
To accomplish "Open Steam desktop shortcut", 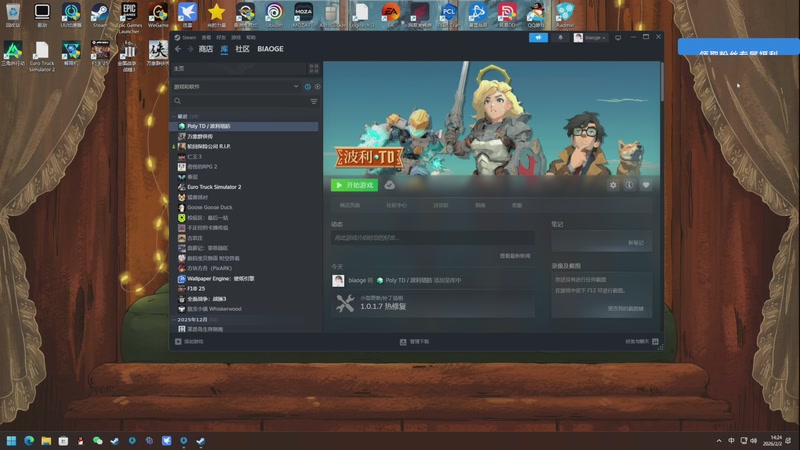I will tap(100, 15).
